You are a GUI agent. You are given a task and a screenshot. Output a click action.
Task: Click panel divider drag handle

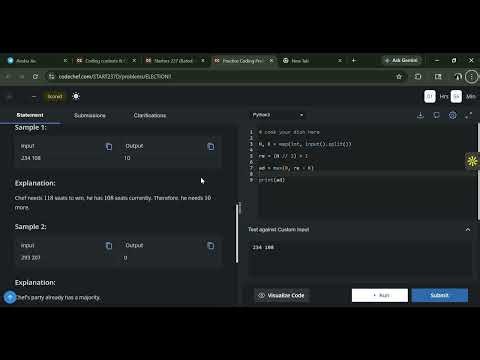click(x=240, y=208)
